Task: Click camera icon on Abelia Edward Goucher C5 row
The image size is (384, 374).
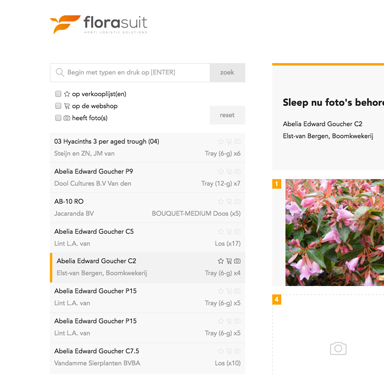Action: [237, 232]
